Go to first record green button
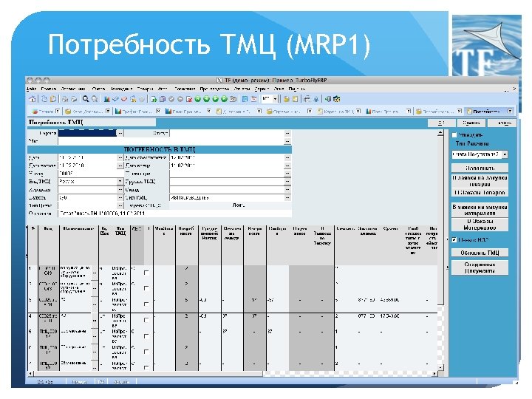 [x=198, y=99]
